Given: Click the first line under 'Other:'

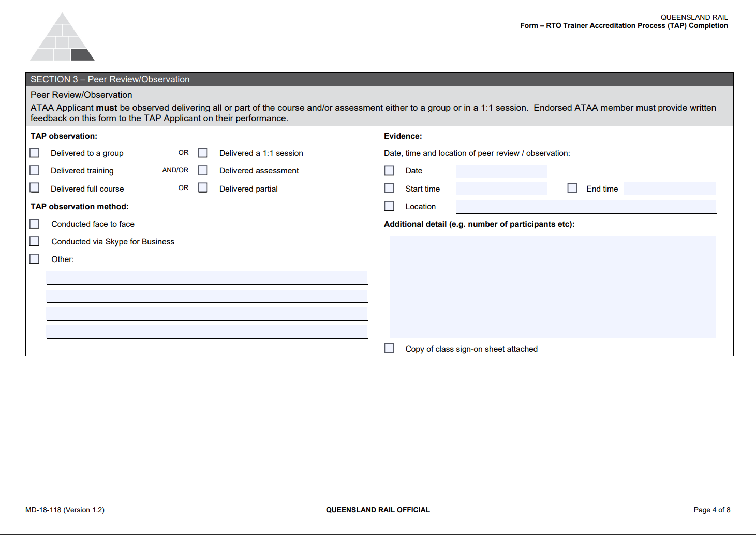Looking at the screenshot, I should pyautogui.click(x=207, y=278).
